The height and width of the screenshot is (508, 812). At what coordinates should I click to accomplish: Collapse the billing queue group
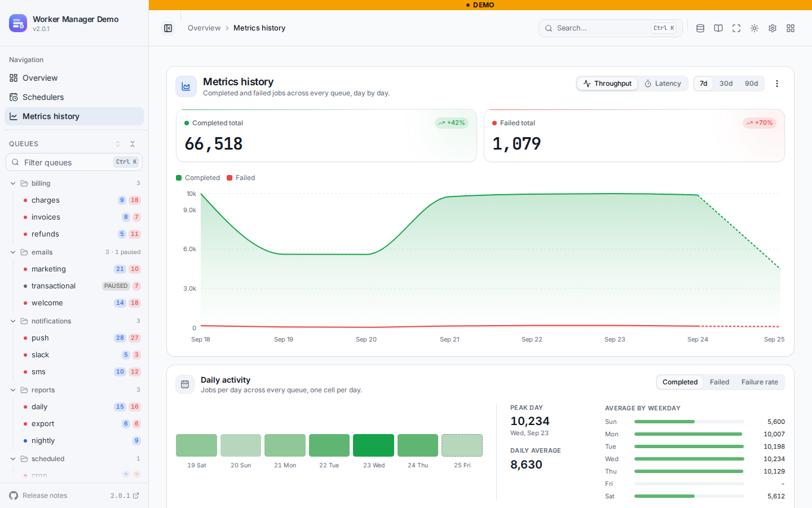[x=13, y=183]
